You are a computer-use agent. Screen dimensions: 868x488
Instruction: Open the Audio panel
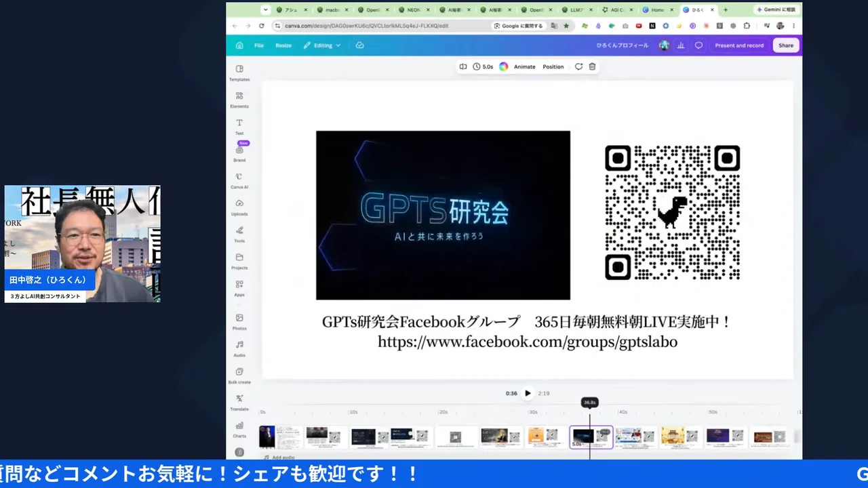point(239,348)
